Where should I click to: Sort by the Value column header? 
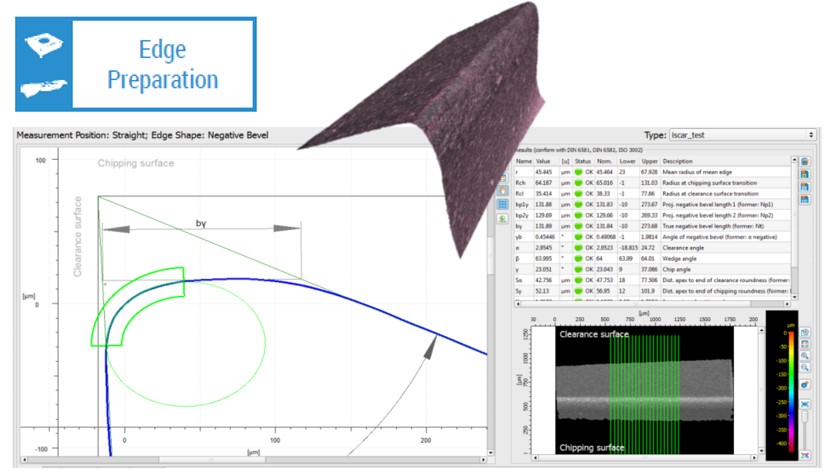[x=545, y=161]
